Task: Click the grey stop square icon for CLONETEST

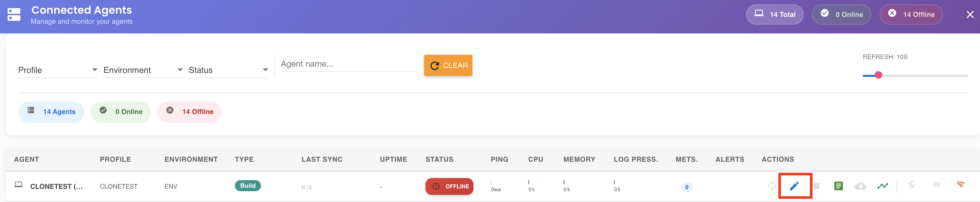Action: 816,186
